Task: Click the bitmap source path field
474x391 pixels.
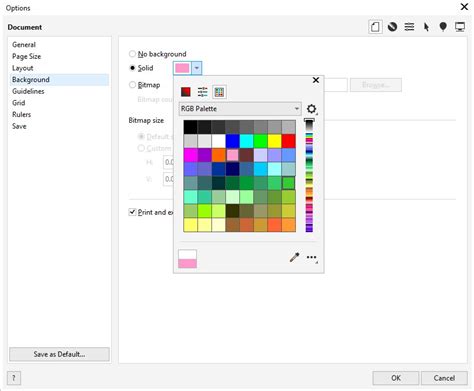Action: point(336,85)
